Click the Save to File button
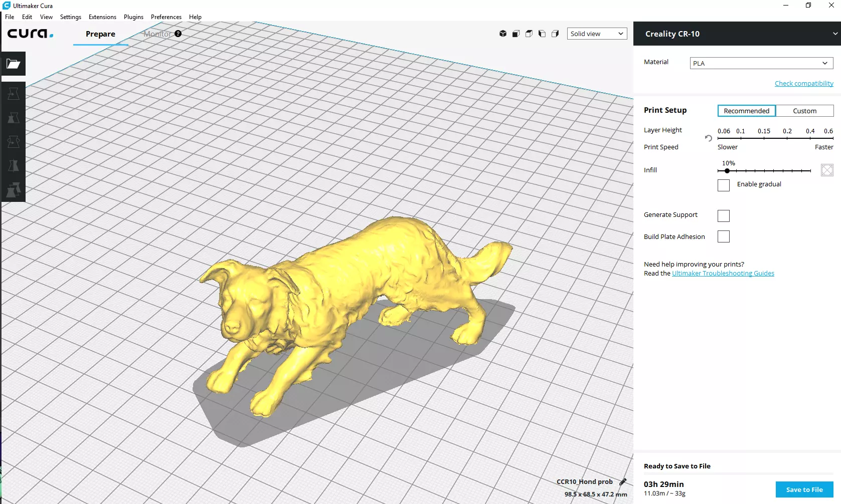This screenshot has width=841, height=504. (x=804, y=489)
